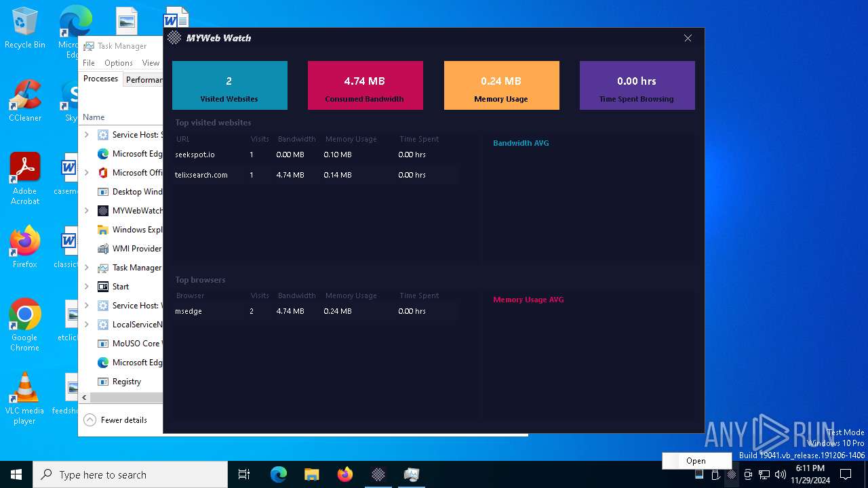The height and width of the screenshot is (488, 868).
Task: Select Microsoft Edge row above Registry
Action: click(121, 363)
